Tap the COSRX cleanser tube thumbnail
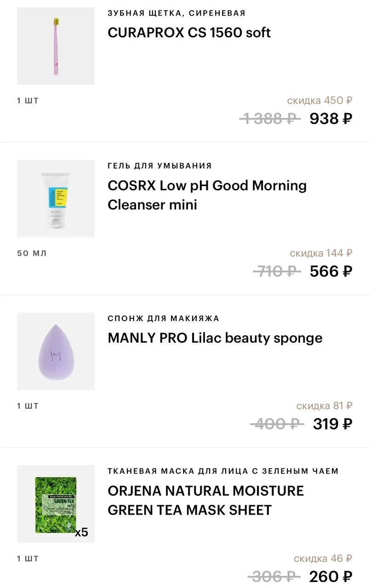Viewport: 370px width, 588px height. point(56,198)
